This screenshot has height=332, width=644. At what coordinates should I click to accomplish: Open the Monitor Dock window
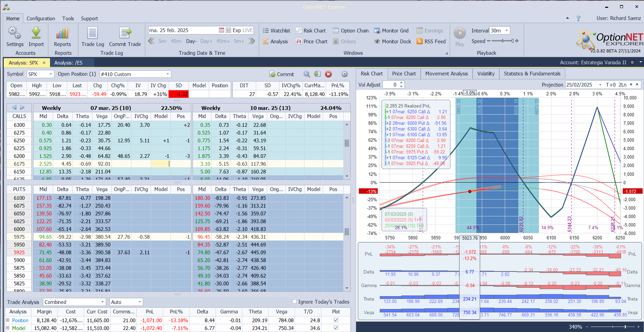click(393, 42)
